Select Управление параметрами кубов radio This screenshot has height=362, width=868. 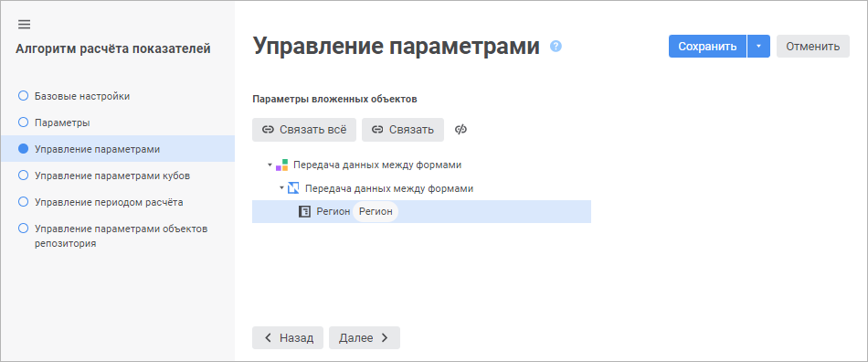point(23,176)
